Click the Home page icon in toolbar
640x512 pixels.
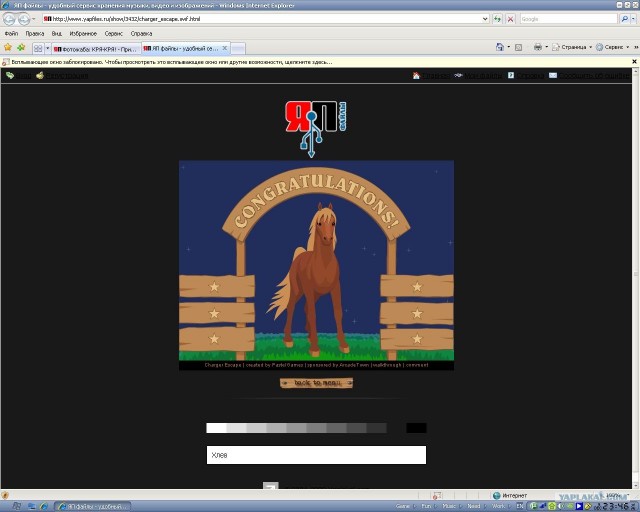pyautogui.click(x=500, y=47)
